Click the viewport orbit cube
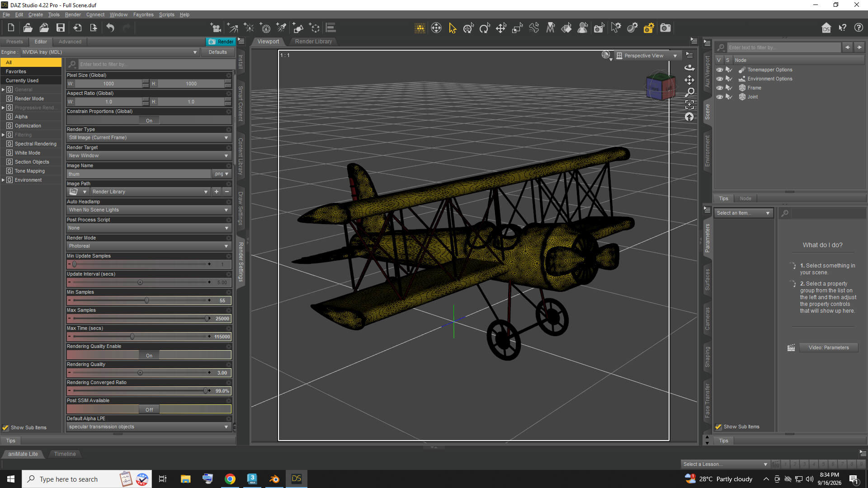Screen dimensions: 868x488 click(x=660, y=86)
